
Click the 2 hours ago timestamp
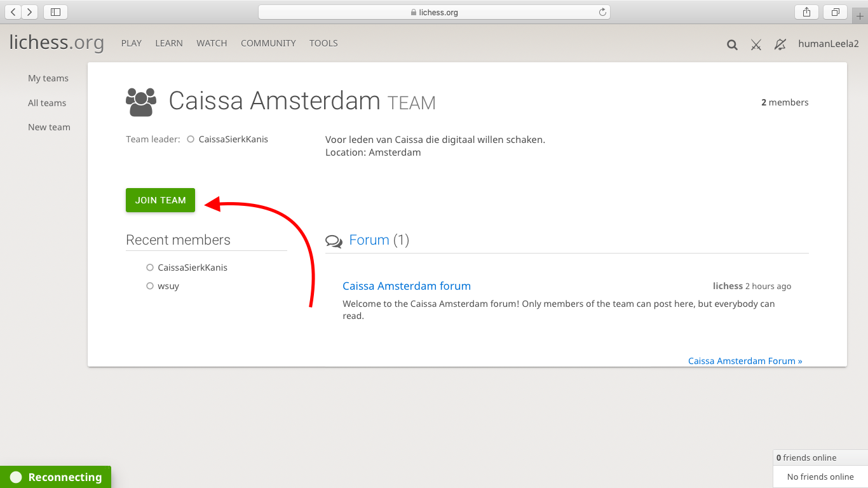[x=768, y=286]
